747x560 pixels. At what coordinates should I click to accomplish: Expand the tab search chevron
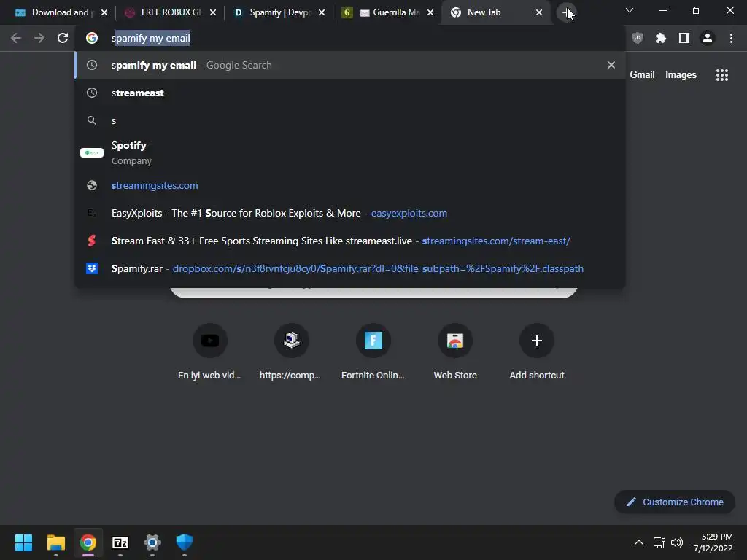click(x=630, y=10)
